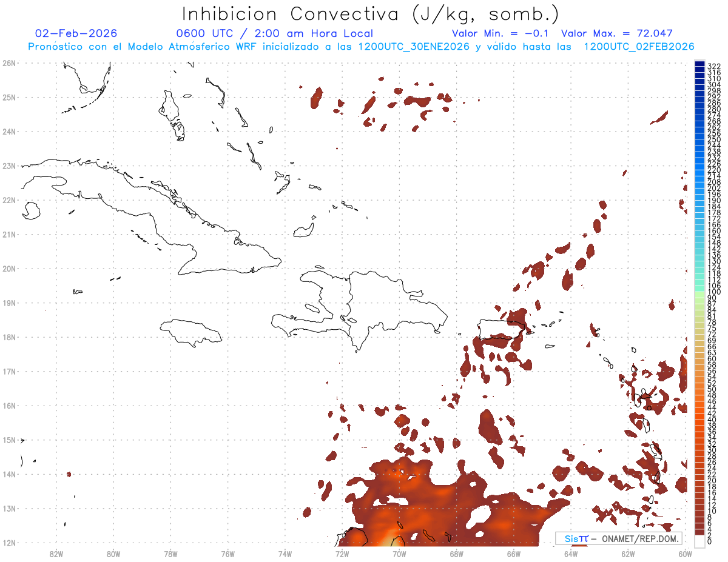The image size is (728, 562).
Task: Click the '80W' longitude label
Action: pyautogui.click(x=113, y=553)
